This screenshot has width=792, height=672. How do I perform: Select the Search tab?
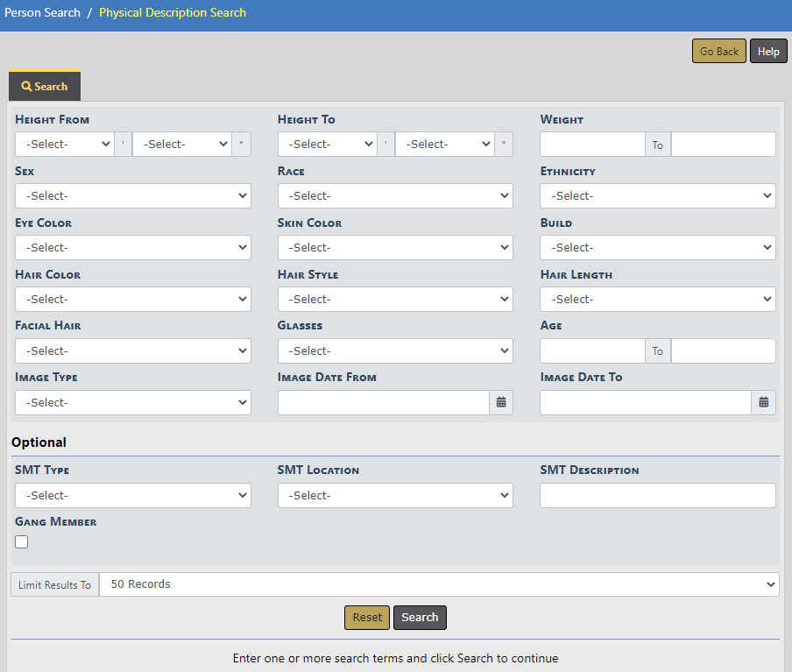(x=45, y=87)
